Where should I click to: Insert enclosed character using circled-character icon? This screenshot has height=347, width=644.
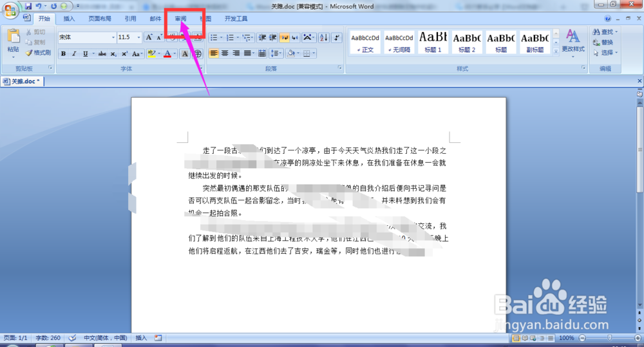pos(198,54)
